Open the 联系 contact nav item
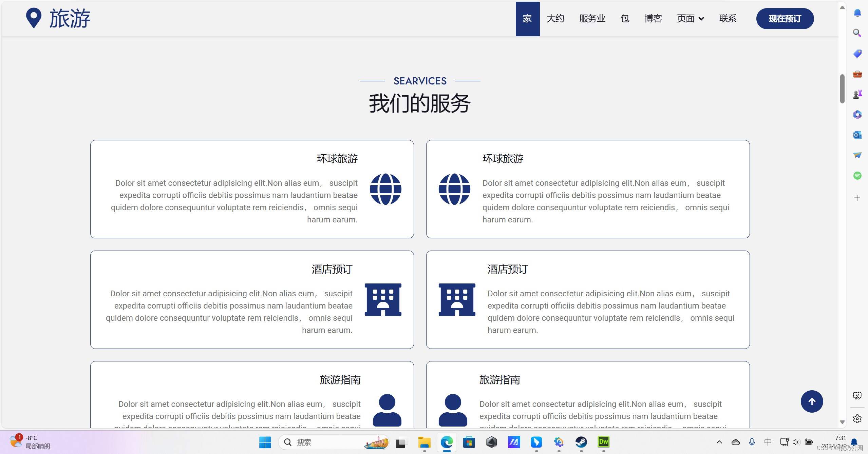This screenshot has width=868, height=454. tap(728, 18)
